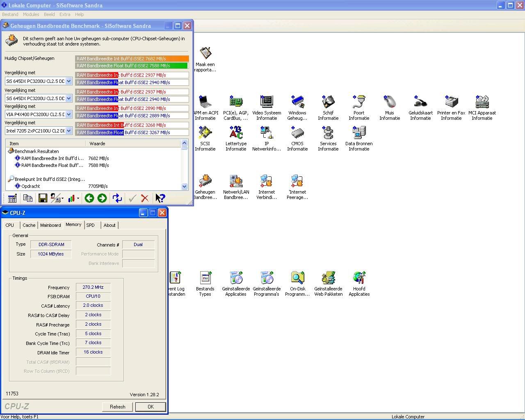Viewport: 525px width, 420px height.
Task: Switch to CPU tab in CPU-Z
Action: (x=10, y=225)
